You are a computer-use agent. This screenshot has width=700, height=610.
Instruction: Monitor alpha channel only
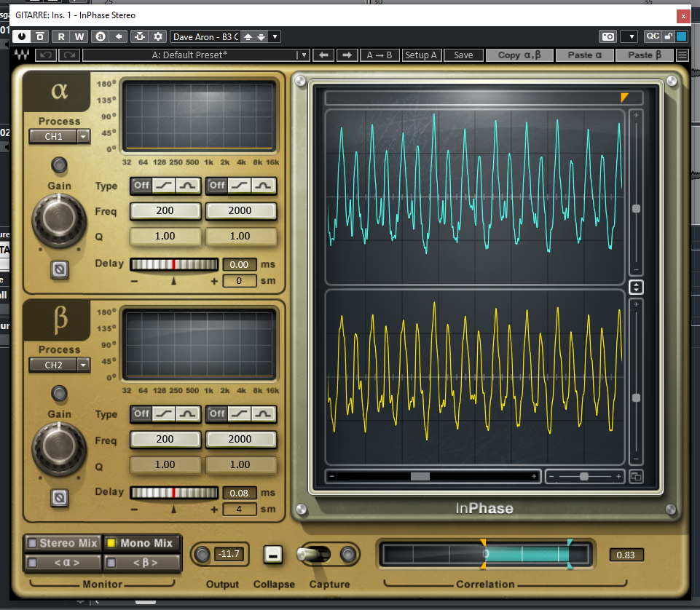tap(63, 563)
